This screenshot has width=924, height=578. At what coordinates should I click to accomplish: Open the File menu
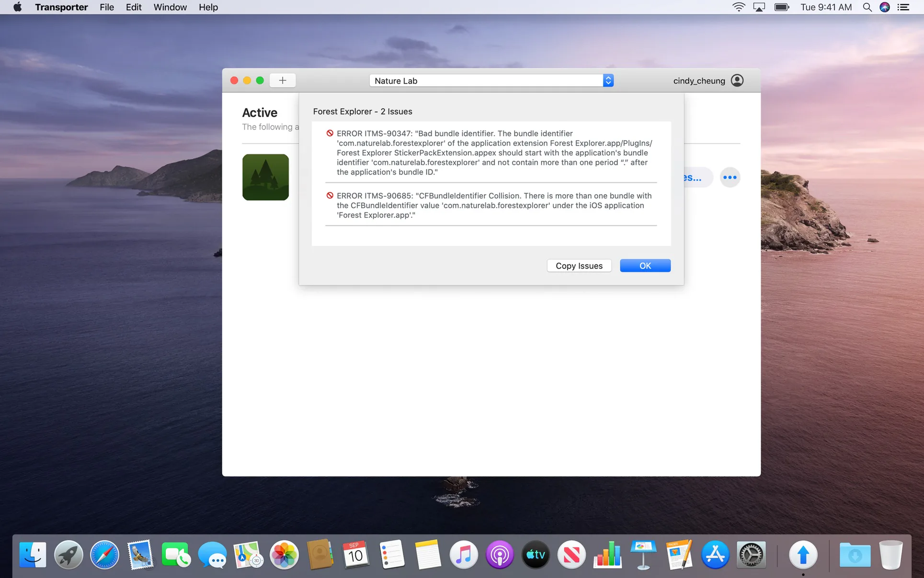click(106, 7)
